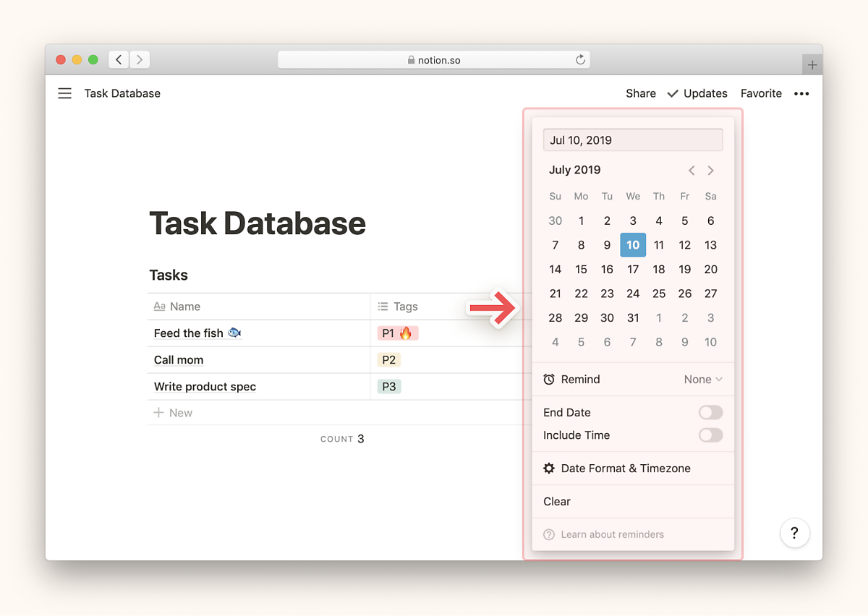
Task: Pick July 15 on the calendar
Action: point(581,270)
